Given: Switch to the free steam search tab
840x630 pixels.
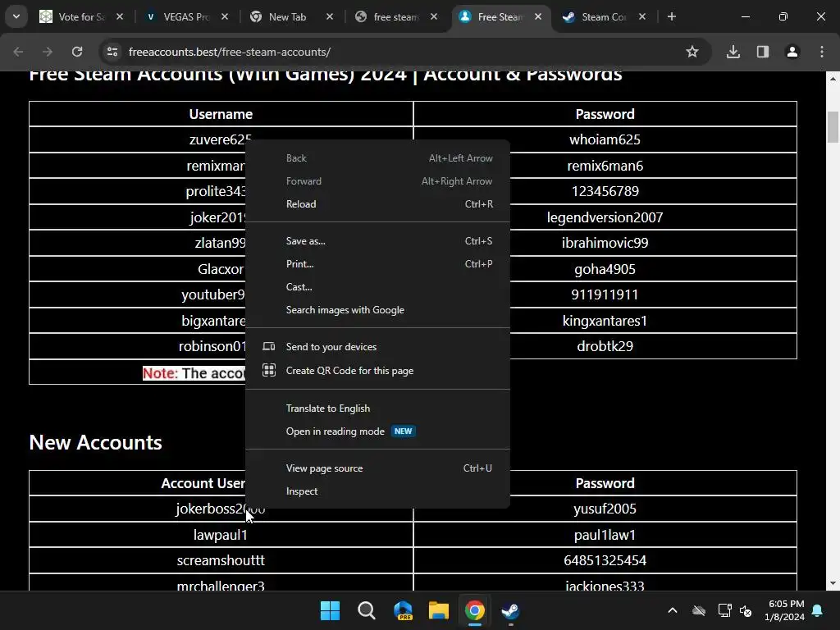Looking at the screenshot, I should click(x=396, y=16).
